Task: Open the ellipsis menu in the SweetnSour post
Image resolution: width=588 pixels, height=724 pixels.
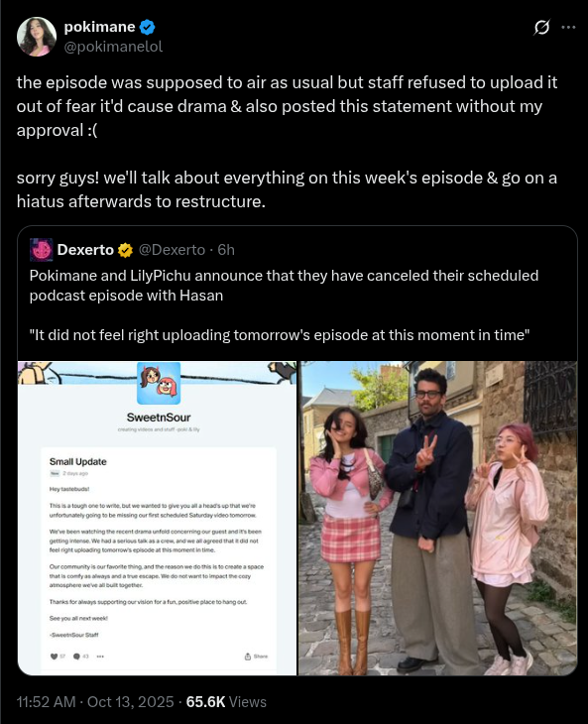Action: [100, 657]
